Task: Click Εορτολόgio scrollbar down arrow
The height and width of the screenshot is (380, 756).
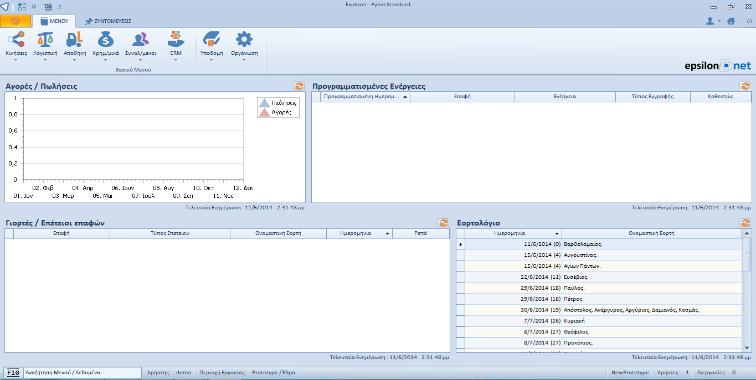Action: 747,348
